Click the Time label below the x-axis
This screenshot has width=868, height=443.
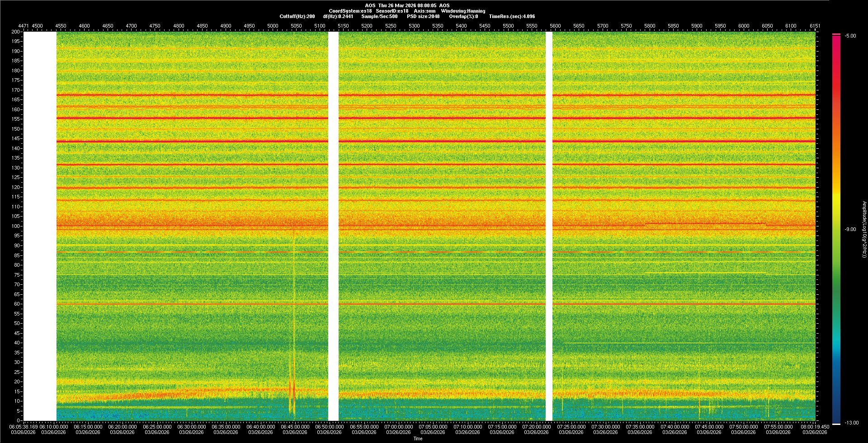[x=418, y=438]
